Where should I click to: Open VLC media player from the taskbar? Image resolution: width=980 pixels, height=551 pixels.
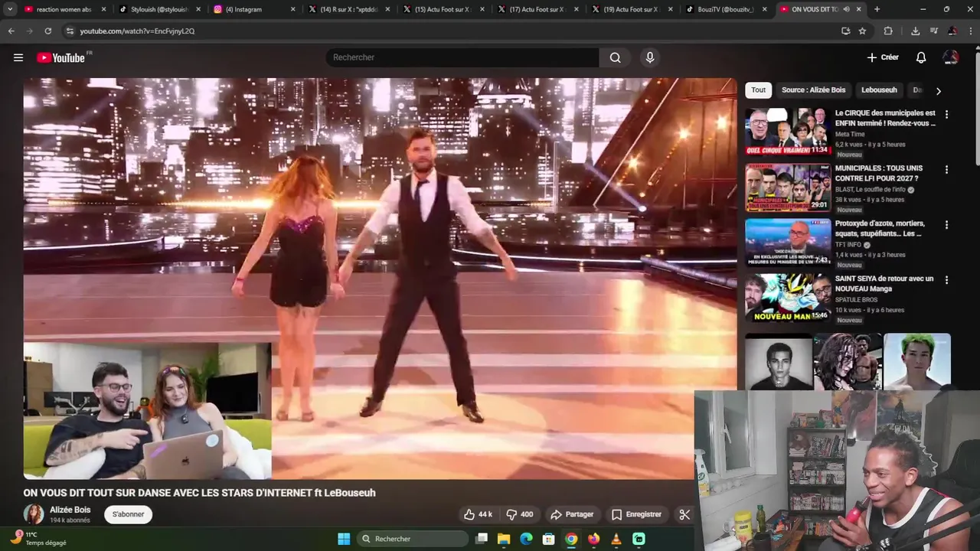point(616,539)
